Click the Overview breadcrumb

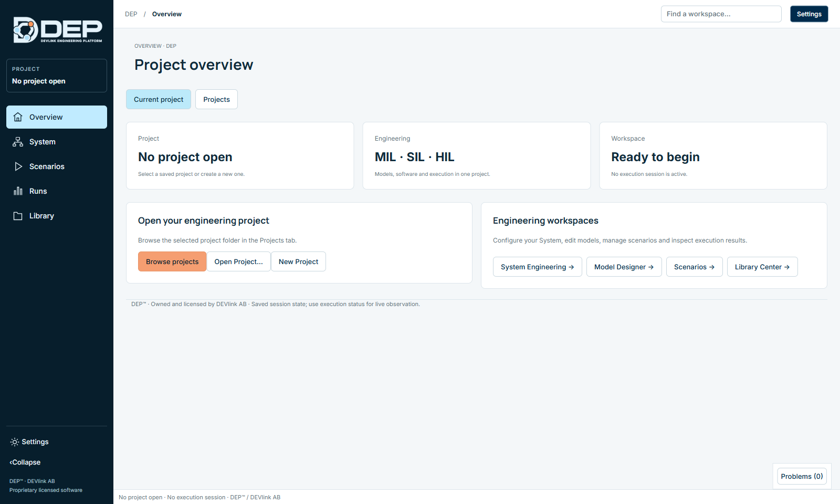[167, 14]
